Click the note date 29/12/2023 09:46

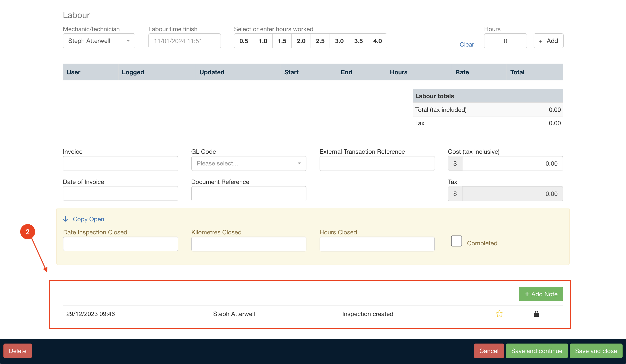(x=90, y=314)
